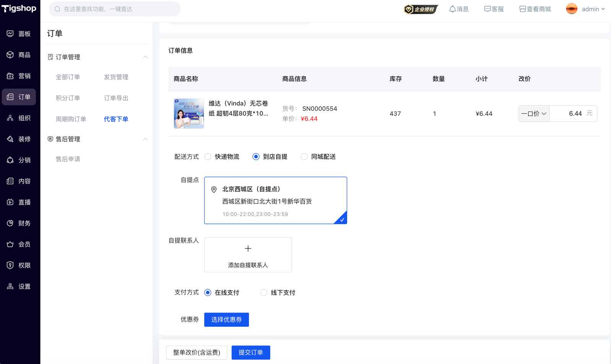Click the top search input field
The image size is (611, 364).
115,9
